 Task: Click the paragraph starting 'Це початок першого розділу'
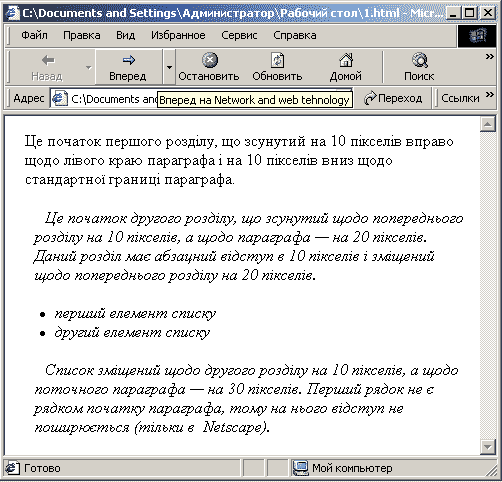click(239, 160)
